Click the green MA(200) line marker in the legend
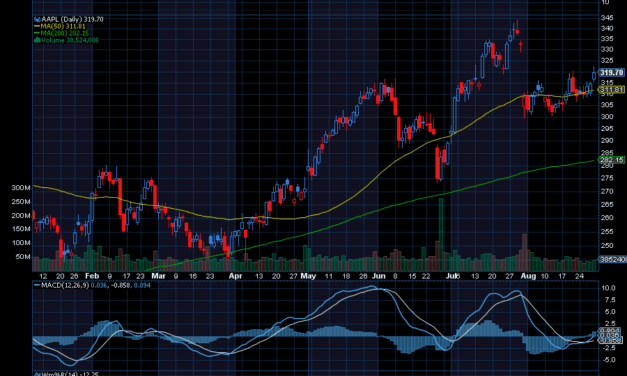 tap(37, 33)
